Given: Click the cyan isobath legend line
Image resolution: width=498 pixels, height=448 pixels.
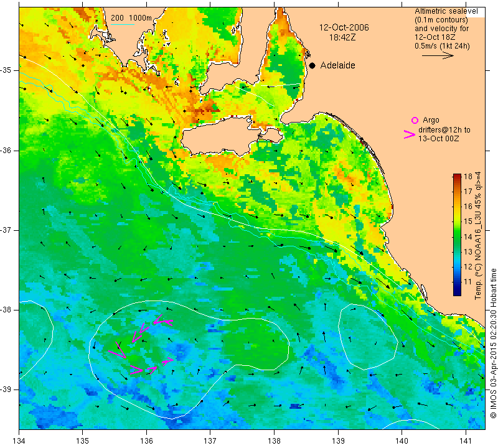Looking at the screenshot, I should [123, 24].
